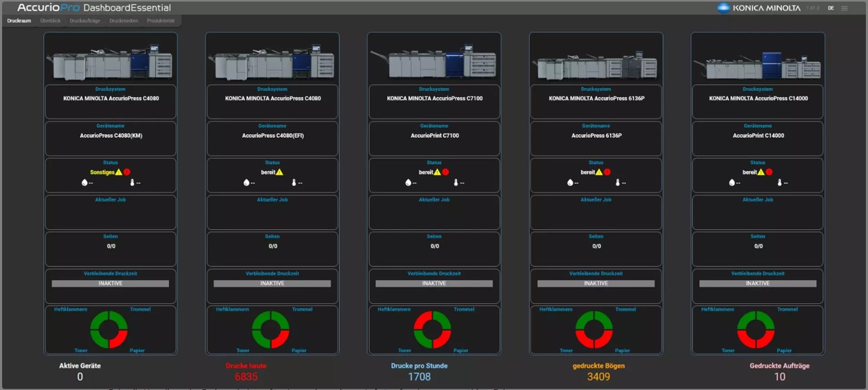Viewport: 868px width, 390px height.
Task: Click warning triangle for AccurioPrint C14000
Action: pos(761,172)
